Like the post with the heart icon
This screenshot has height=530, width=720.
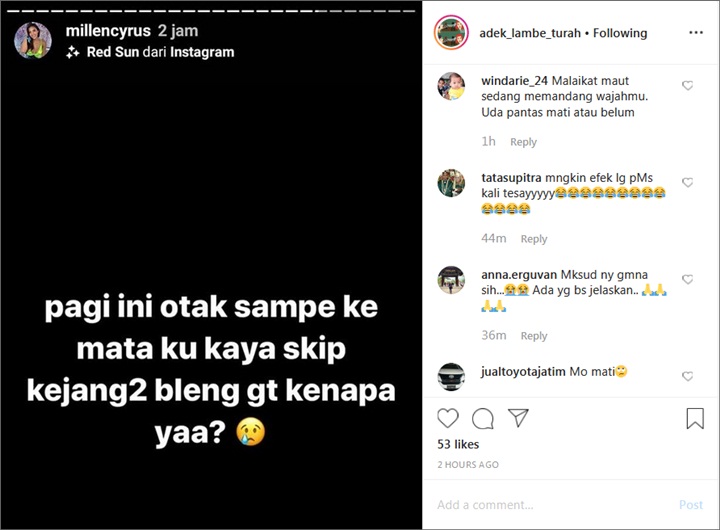coord(448,418)
